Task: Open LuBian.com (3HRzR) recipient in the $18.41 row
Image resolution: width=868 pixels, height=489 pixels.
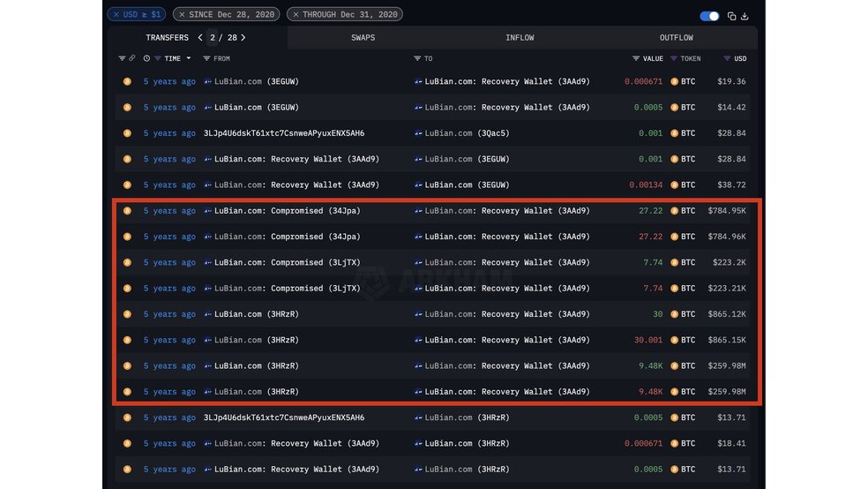Action: click(x=468, y=444)
